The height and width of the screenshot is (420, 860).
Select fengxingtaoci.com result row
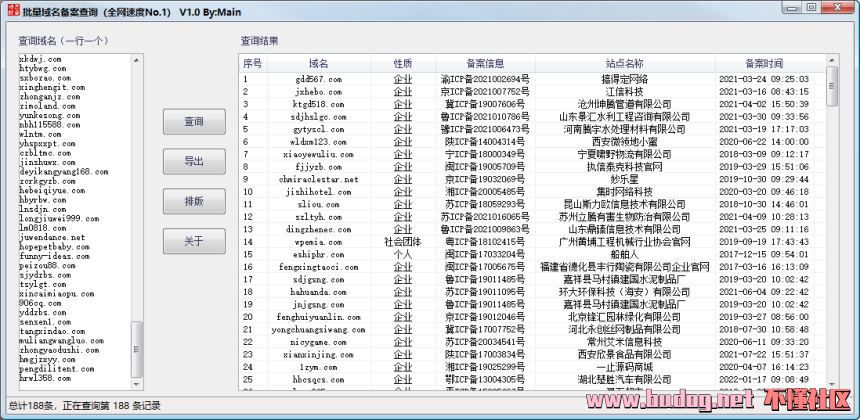tap(531, 267)
